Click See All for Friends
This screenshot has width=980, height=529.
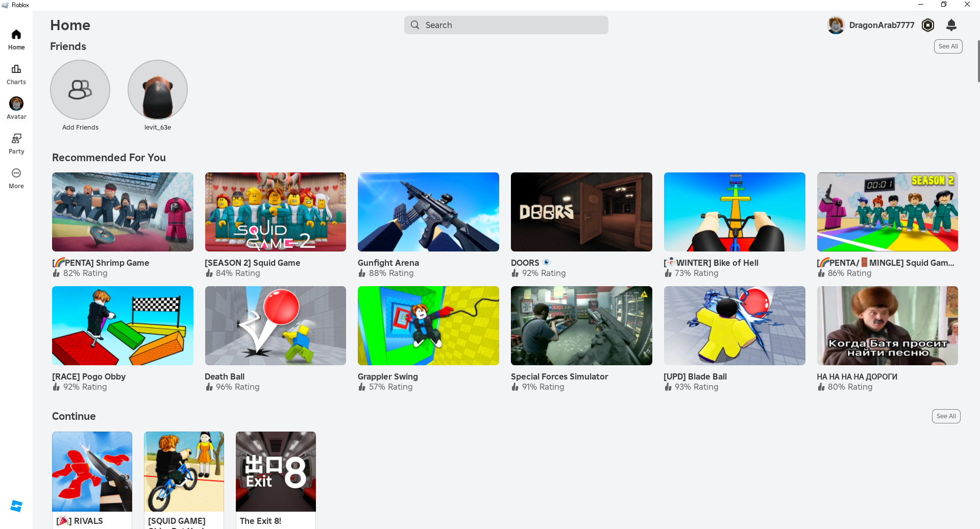pos(948,46)
